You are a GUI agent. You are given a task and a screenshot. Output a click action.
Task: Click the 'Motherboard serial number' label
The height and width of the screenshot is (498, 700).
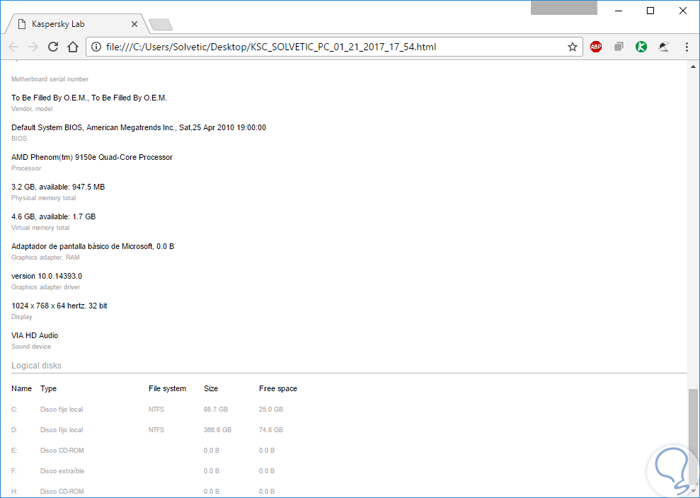50,79
